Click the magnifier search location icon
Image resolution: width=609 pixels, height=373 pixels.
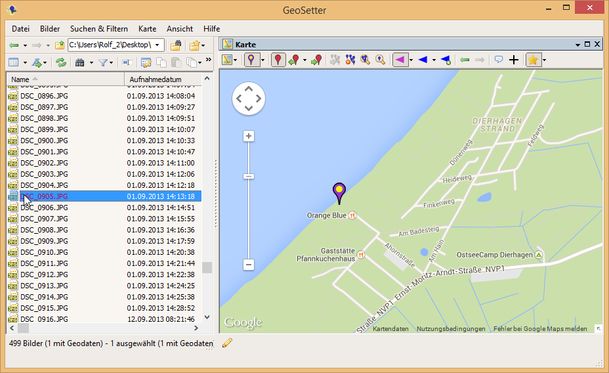(380, 59)
